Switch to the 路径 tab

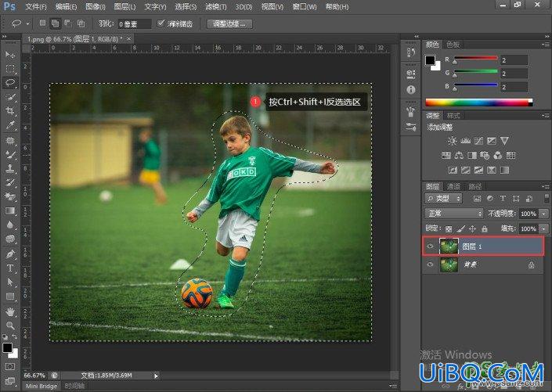474,186
